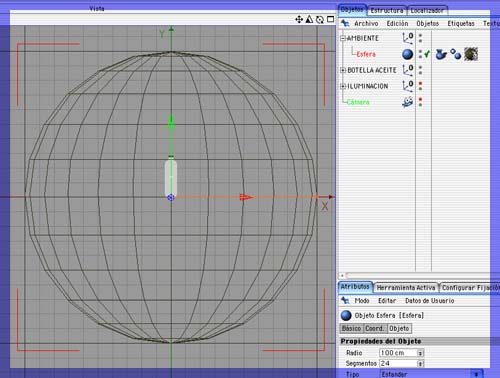Select the ILUMINACION object name
500x378 pixels.
tap(368, 86)
